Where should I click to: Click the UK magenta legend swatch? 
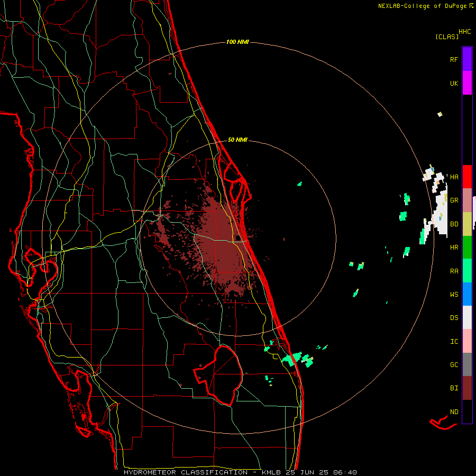click(467, 83)
